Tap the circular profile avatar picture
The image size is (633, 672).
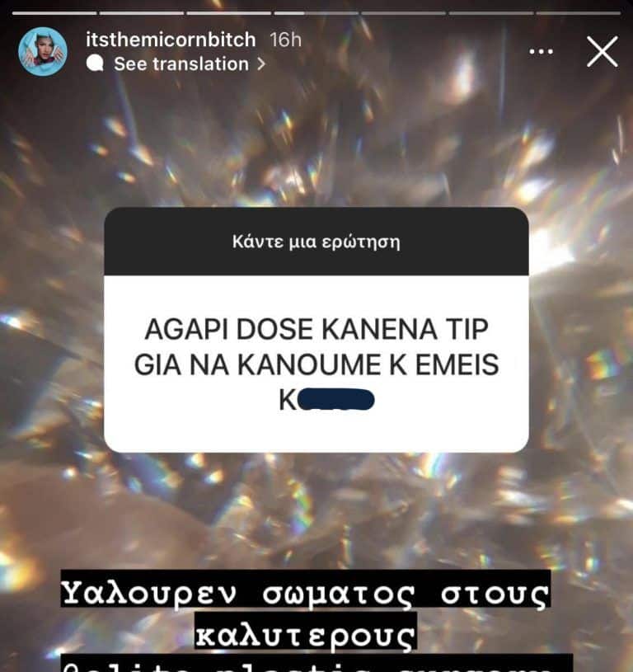pos(42,51)
